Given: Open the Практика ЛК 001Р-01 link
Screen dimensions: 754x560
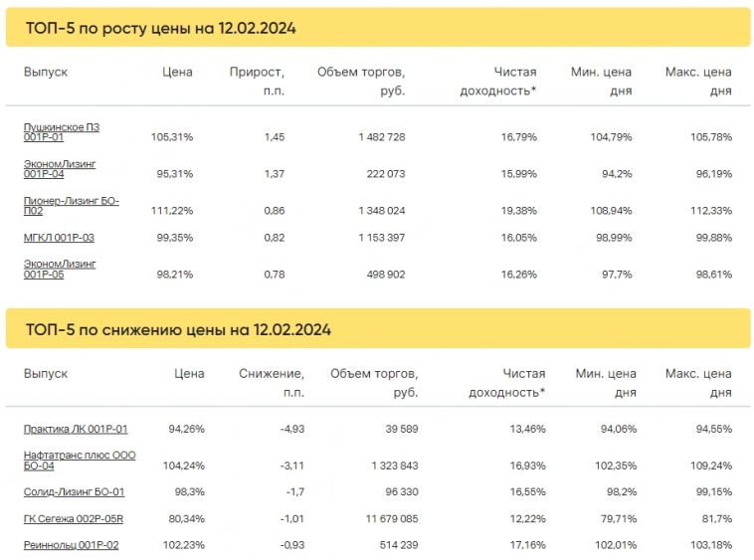Looking at the screenshot, I should click(x=76, y=430).
